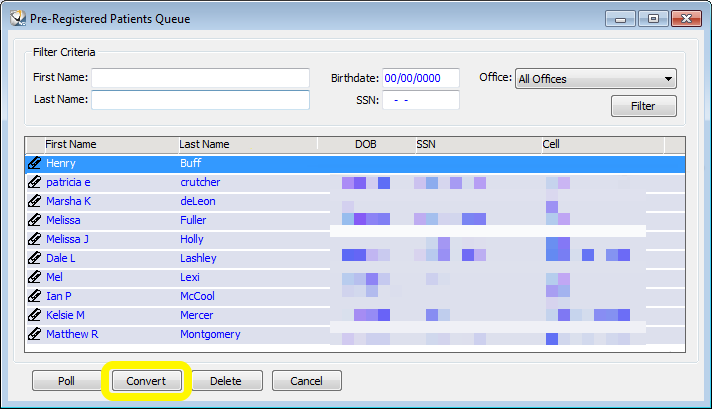Maximize the Pre-Registered Patients Queue window
This screenshot has width=712, height=409.
653,19
